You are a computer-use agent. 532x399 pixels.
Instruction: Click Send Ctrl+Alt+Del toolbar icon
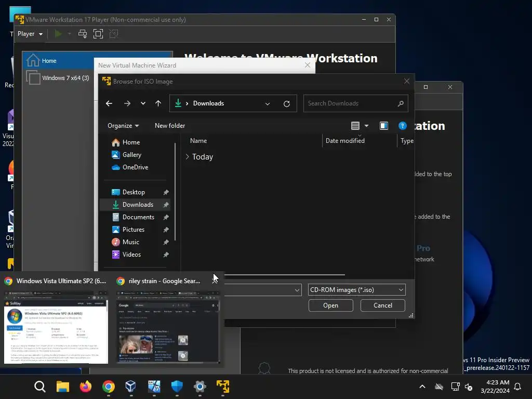point(83,34)
